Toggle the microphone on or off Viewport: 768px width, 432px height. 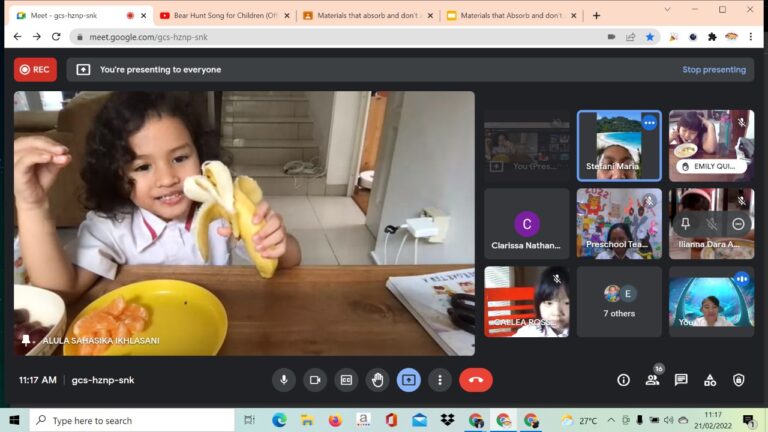pos(284,380)
